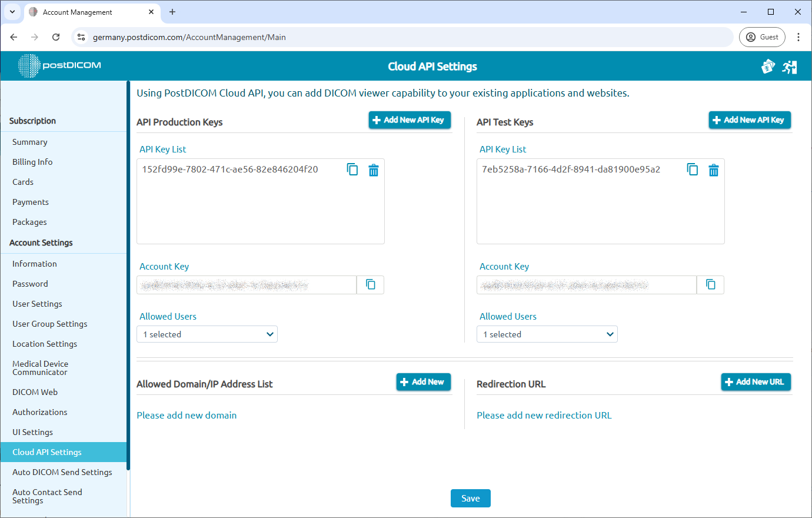Log out using the exit icon

(x=790, y=67)
